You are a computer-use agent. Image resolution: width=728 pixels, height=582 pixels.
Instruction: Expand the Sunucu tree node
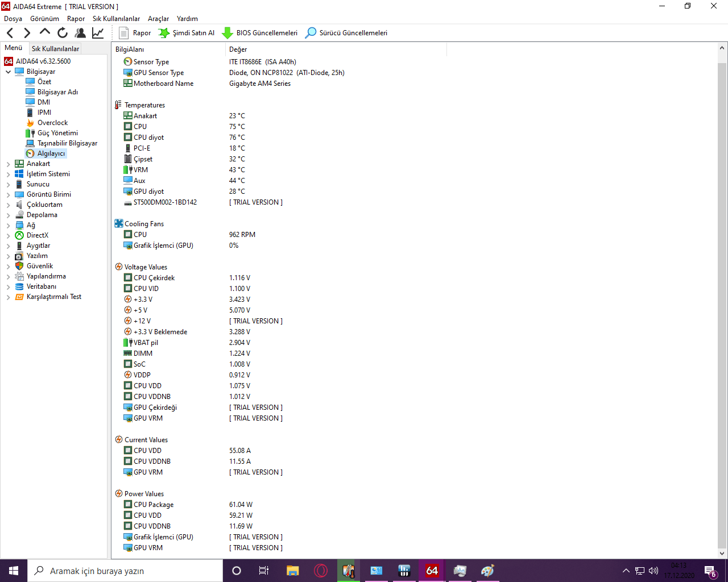click(x=8, y=184)
